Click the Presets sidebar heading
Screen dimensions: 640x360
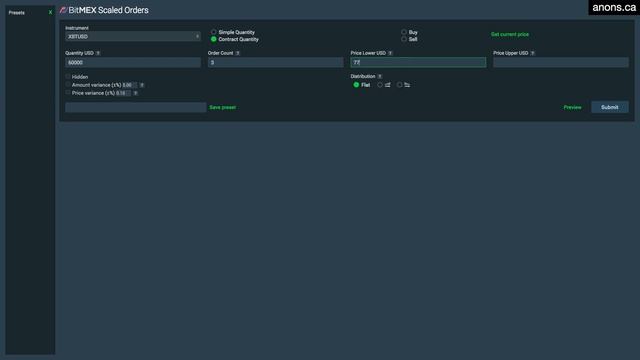(17, 13)
